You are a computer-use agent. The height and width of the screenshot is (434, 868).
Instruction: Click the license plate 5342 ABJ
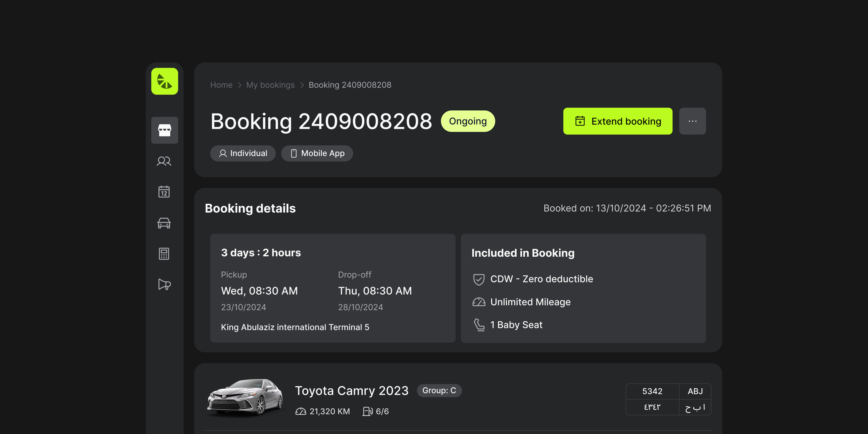[668, 399]
